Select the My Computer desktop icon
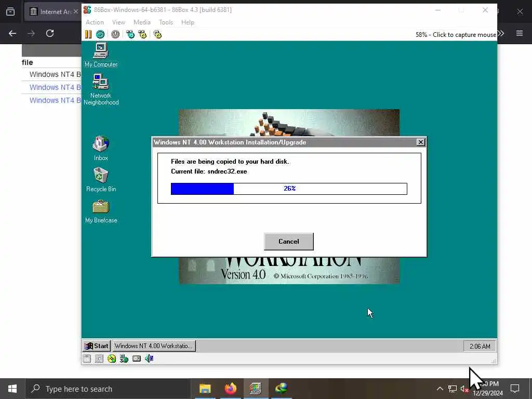 [101, 55]
